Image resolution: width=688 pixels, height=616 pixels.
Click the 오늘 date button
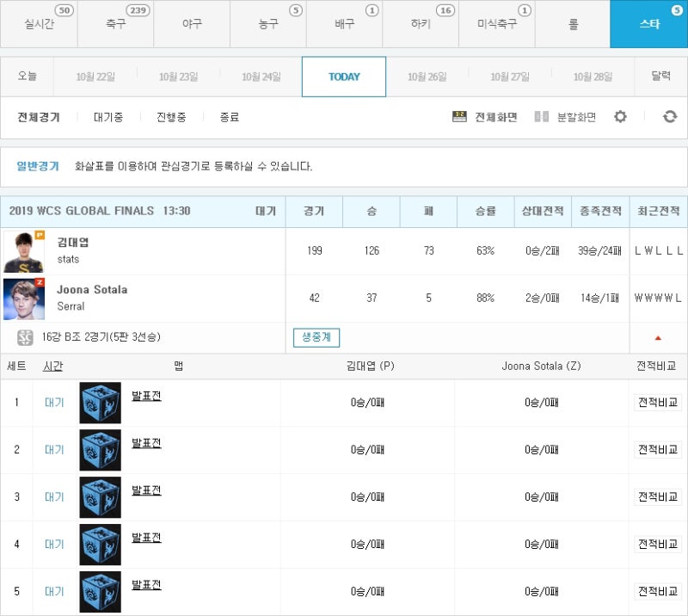28,77
